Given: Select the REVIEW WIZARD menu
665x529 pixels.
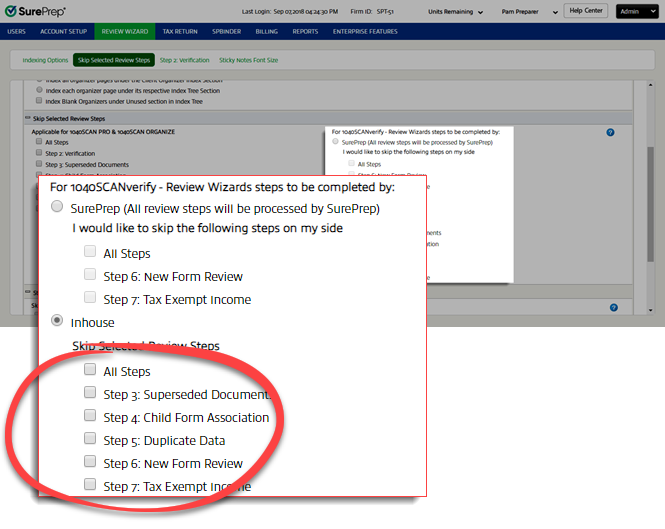Looking at the screenshot, I should point(125,31).
